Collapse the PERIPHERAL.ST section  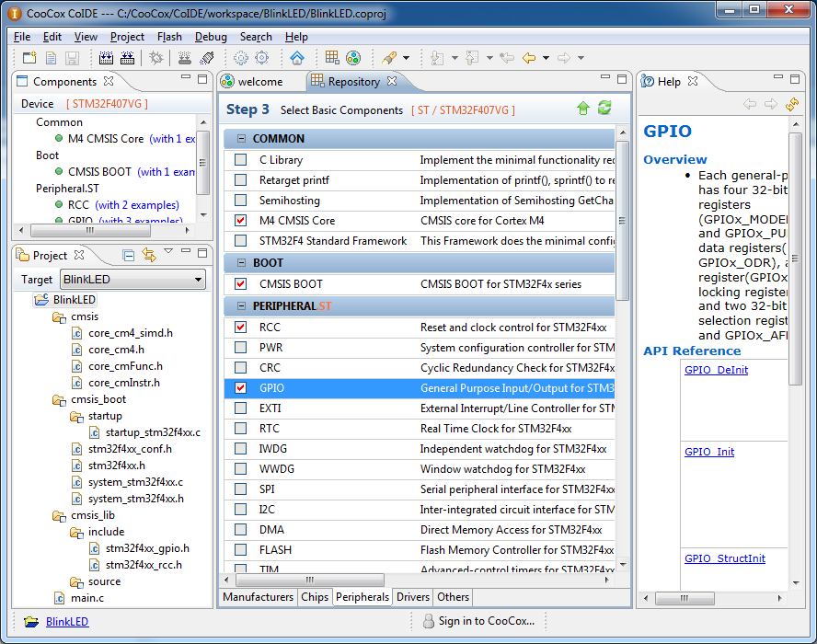click(x=241, y=305)
